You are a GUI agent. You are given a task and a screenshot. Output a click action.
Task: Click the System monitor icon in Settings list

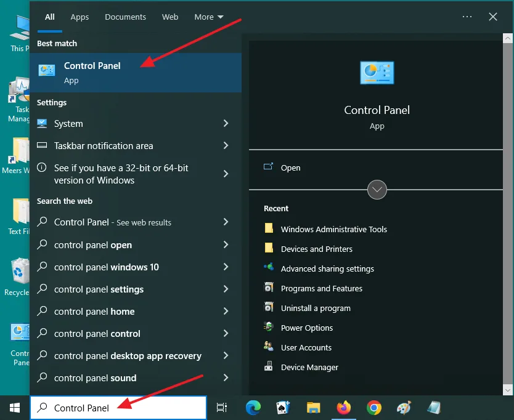pos(42,123)
